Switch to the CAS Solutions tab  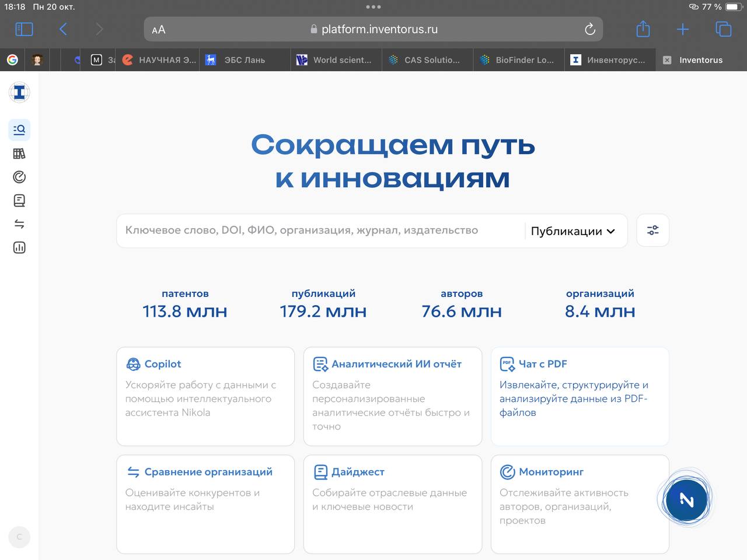click(x=427, y=60)
